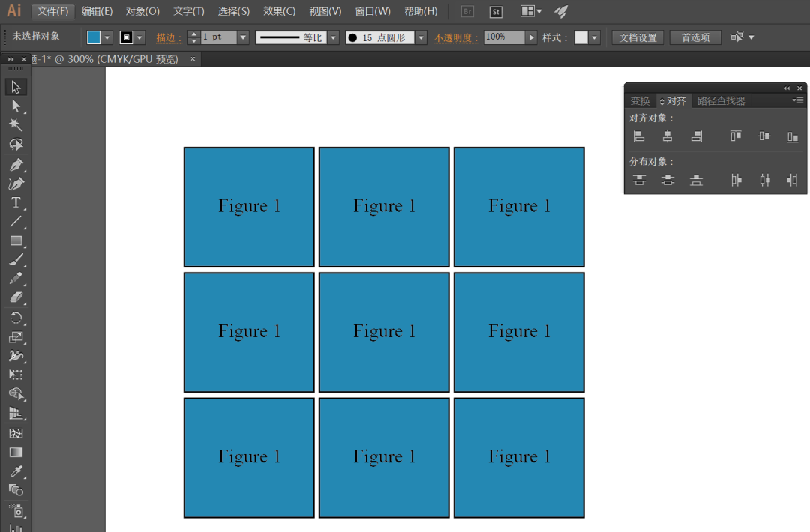Open the 效果(C) menu

[280, 11]
